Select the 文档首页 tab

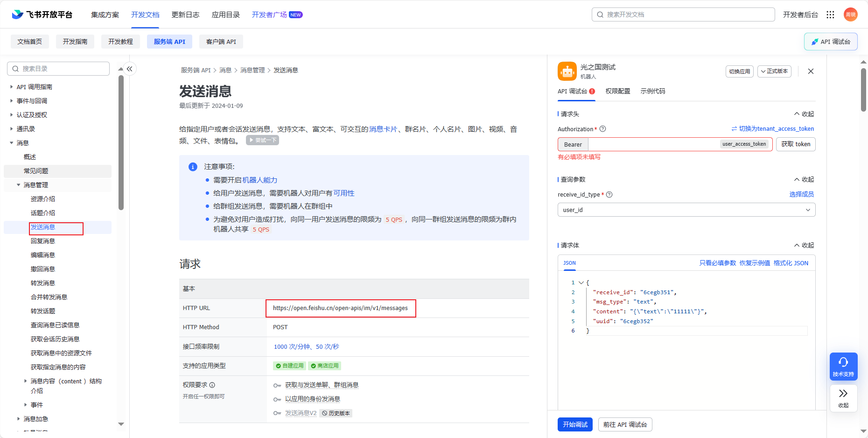pyautogui.click(x=30, y=42)
